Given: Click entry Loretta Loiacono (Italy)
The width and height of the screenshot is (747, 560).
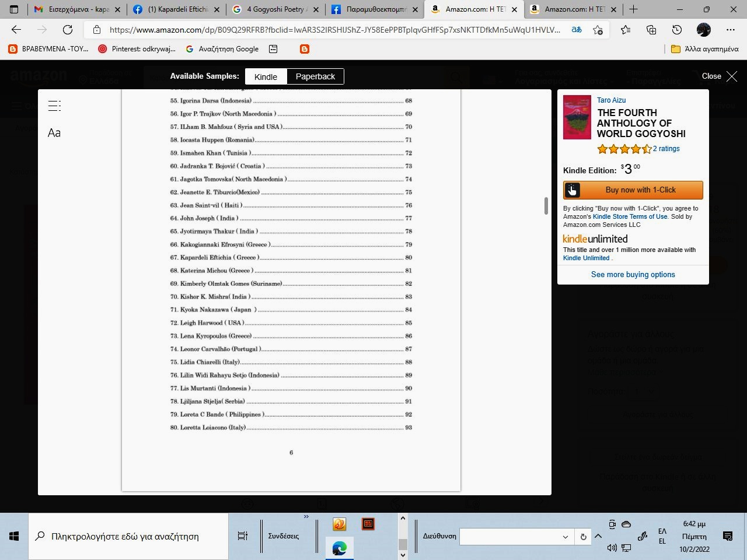Looking at the screenshot, I should click(291, 428).
